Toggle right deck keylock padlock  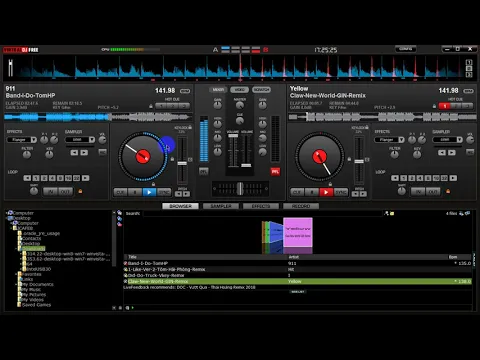(x=367, y=127)
